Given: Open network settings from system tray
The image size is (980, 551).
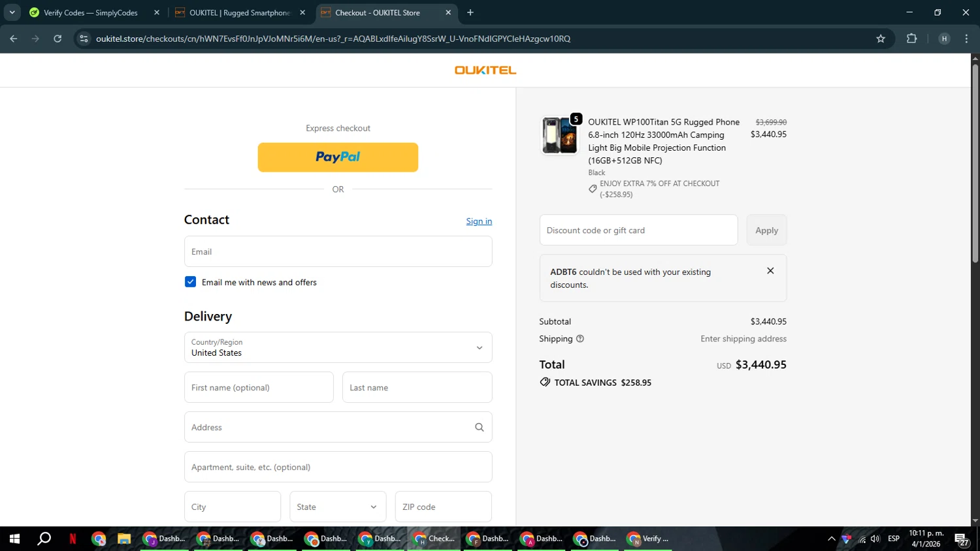Looking at the screenshot, I should (x=862, y=539).
